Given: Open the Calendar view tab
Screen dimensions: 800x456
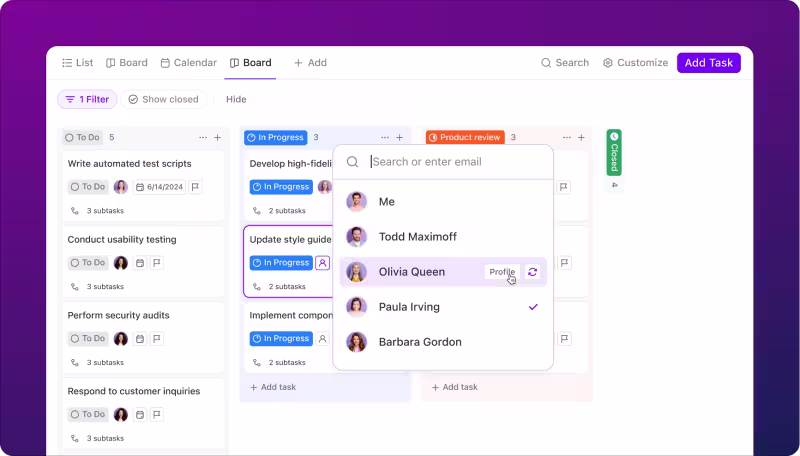Looking at the screenshot, I should pyautogui.click(x=188, y=63).
